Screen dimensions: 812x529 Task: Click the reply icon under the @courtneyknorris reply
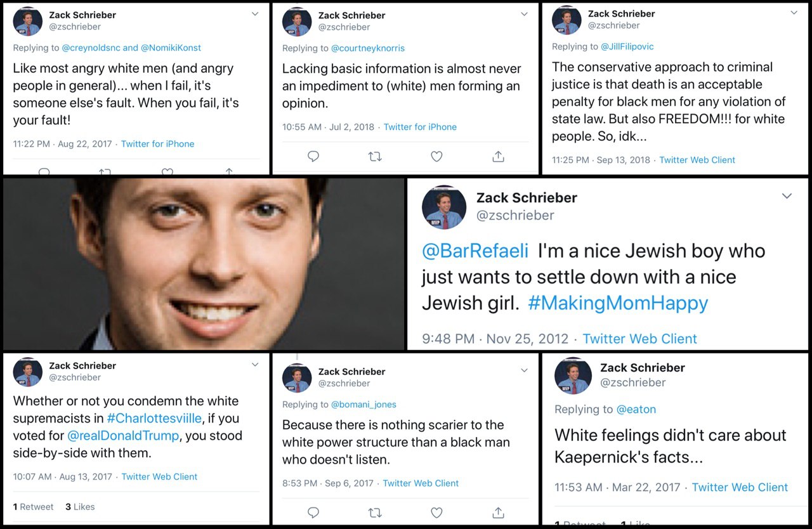(x=313, y=156)
